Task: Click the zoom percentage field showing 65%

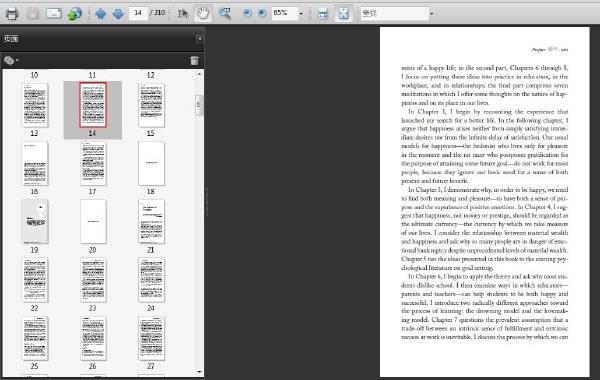Action: (285, 13)
